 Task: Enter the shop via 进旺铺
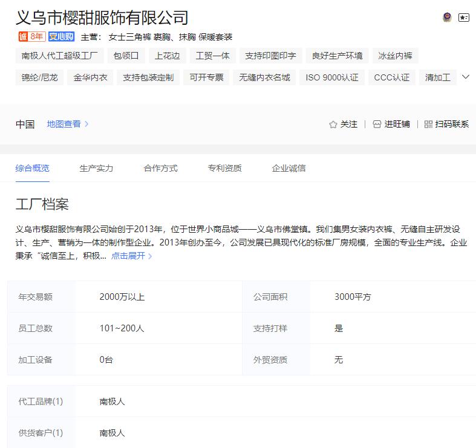[397, 124]
